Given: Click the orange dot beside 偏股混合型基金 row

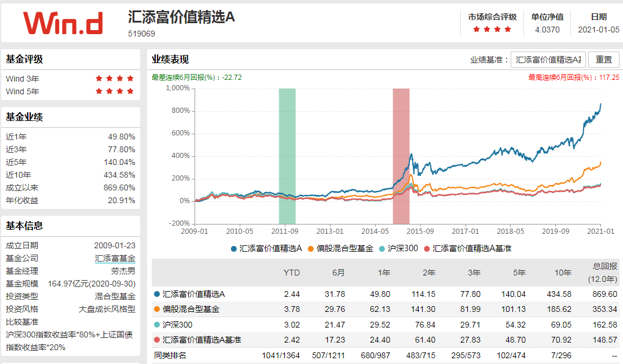Looking at the screenshot, I should click(x=157, y=308).
